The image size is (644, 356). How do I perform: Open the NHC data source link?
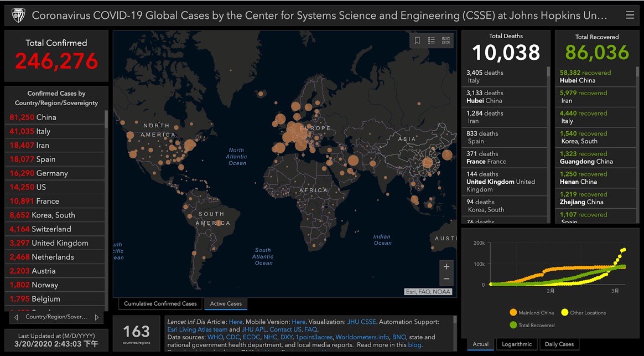(270, 337)
